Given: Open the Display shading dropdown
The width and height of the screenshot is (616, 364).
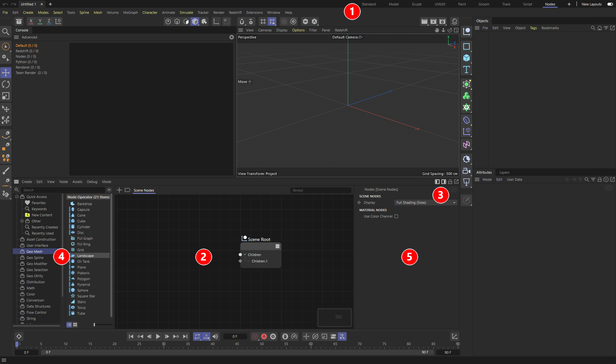Looking at the screenshot, I should click(425, 203).
